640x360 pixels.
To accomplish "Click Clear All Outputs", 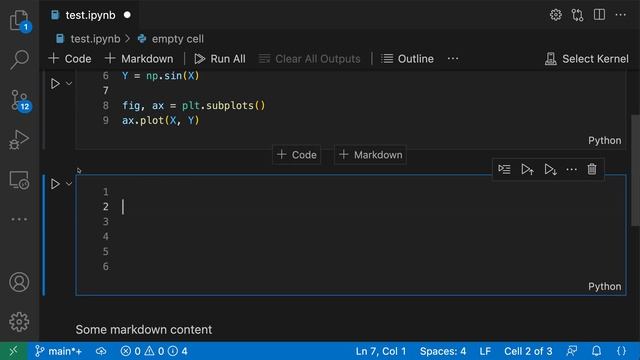I will coord(310,59).
